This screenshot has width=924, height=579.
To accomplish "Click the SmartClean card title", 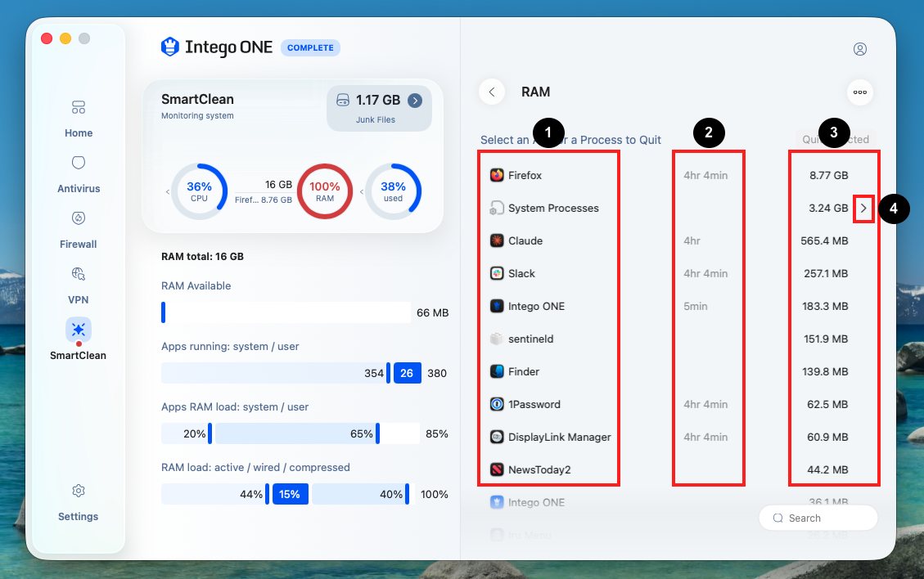I will [x=197, y=100].
